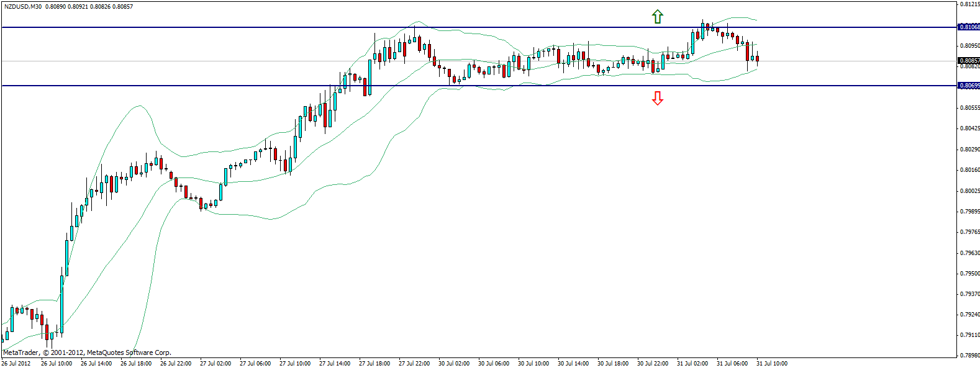Click the 30 Jul 10:00 time label

tap(533, 364)
